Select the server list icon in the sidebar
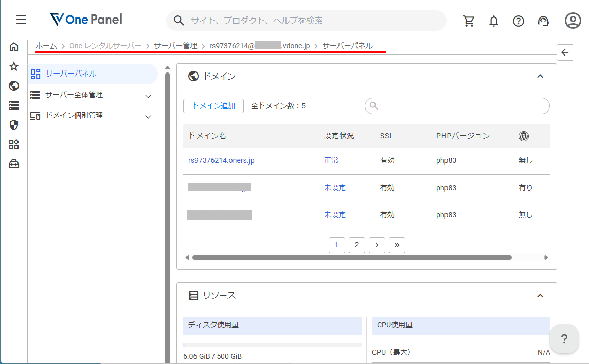The image size is (589, 364). [x=14, y=105]
